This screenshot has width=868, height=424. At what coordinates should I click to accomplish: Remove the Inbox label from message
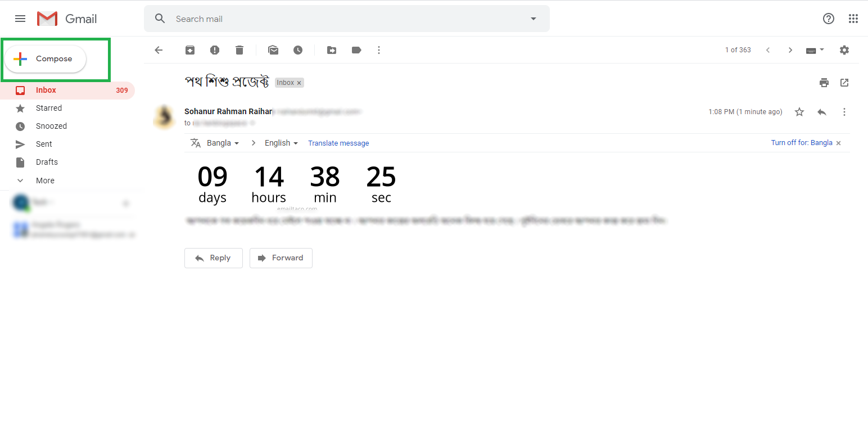coord(299,83)
